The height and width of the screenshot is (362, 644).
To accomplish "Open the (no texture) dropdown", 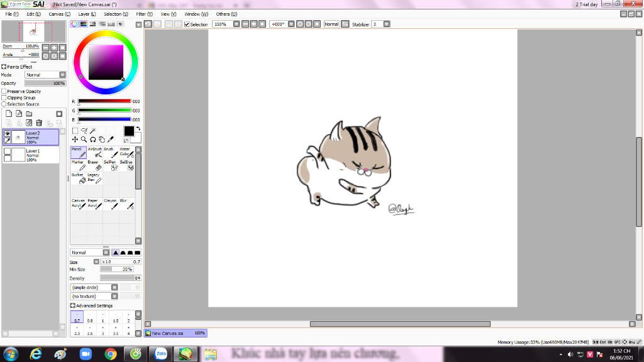I will coord(94,297).
